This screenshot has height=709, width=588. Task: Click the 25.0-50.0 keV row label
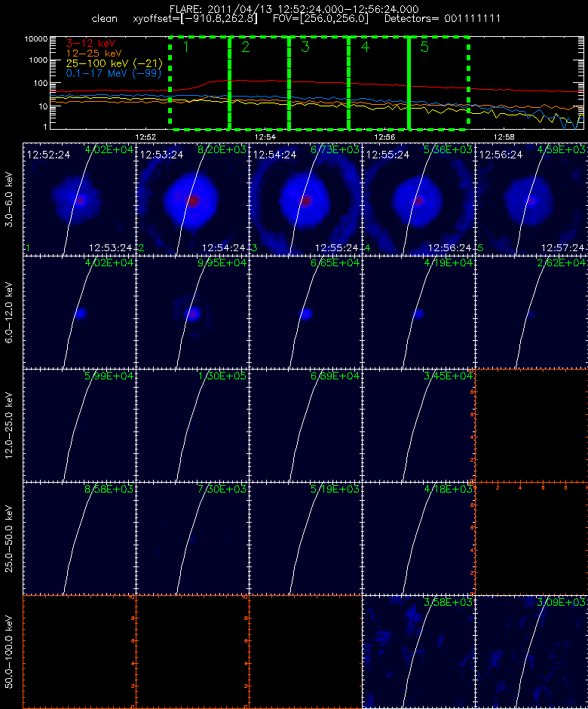point(10,539)
